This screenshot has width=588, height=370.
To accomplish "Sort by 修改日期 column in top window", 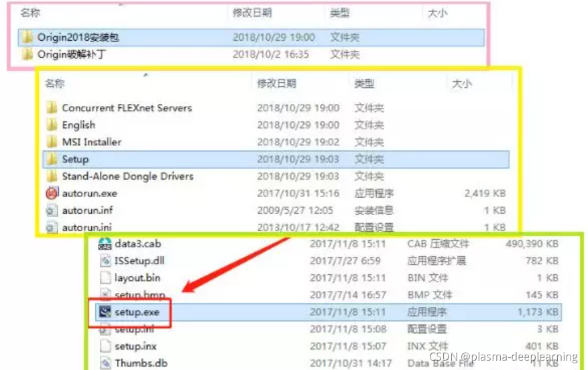I will coord(252,13).
